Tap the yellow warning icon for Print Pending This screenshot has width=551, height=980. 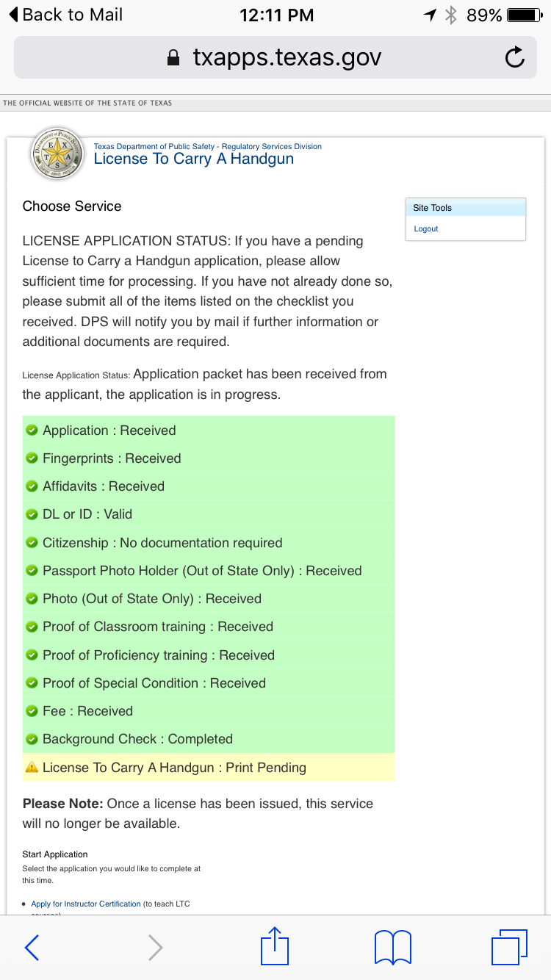point(32,768)
